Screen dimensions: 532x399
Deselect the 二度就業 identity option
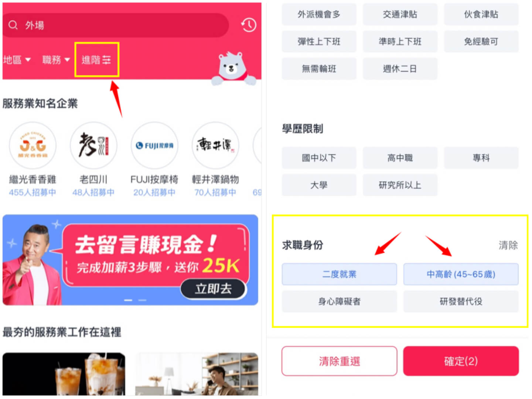[x=339, y=274]
